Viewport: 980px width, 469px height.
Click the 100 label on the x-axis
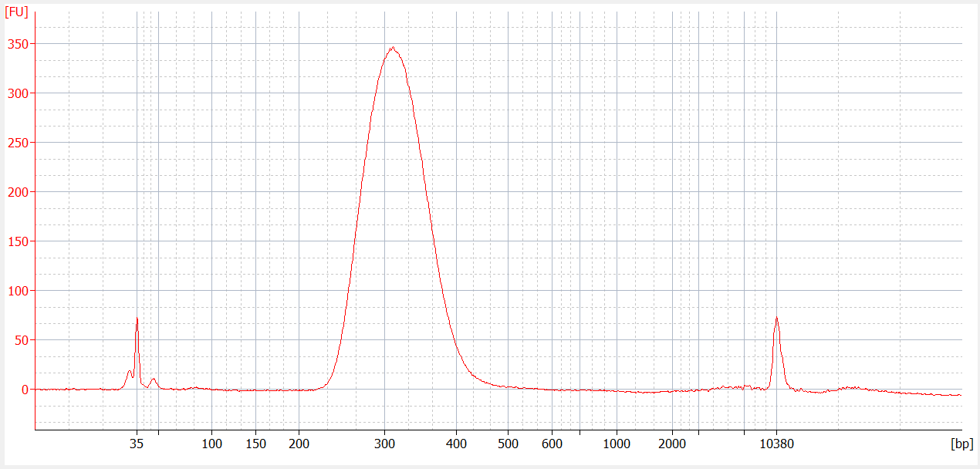212,444
